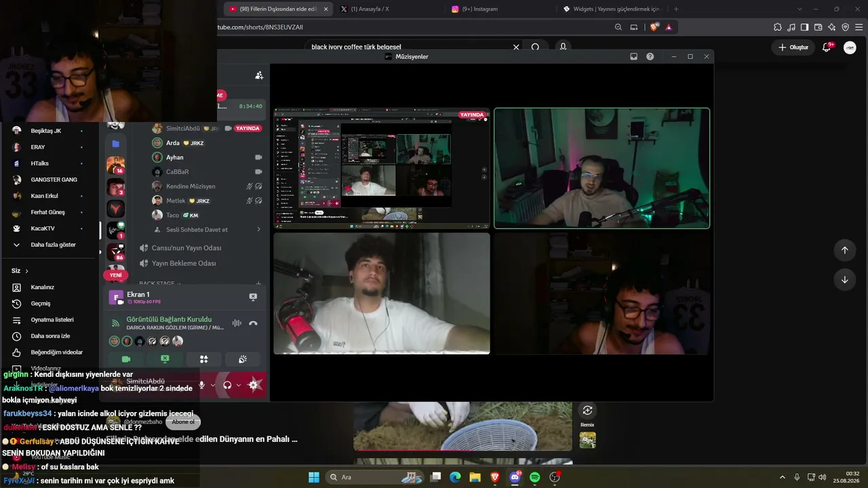Switch to the YouTube Fillerin Dışkısından tab
The width and height of the screenshot is (868, 488).
click(x=279, y=9)
